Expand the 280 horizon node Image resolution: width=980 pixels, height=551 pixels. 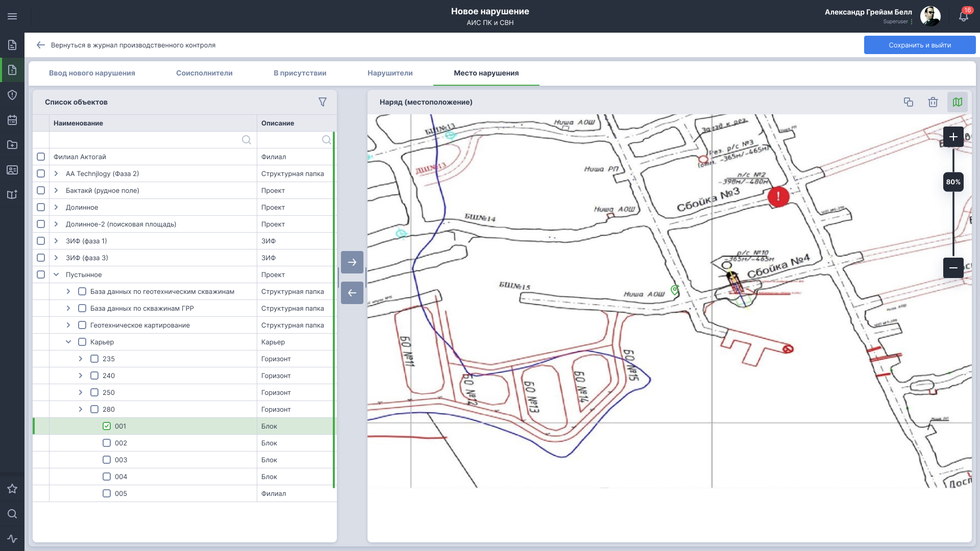[x=81, y=409]
